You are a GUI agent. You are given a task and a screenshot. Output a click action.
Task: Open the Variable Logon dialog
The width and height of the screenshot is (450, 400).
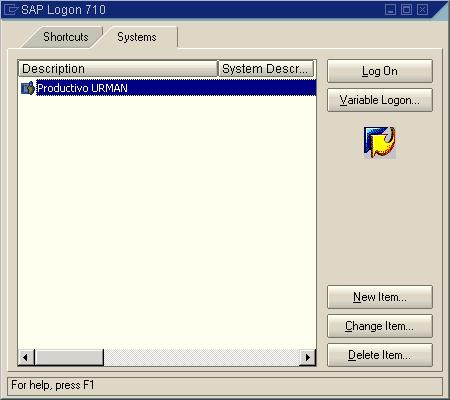(380, 100)
